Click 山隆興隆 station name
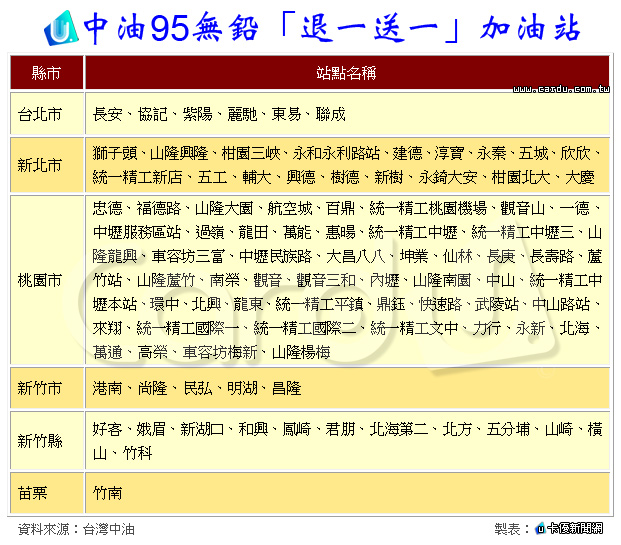621x545 pixels. point(179,153)
